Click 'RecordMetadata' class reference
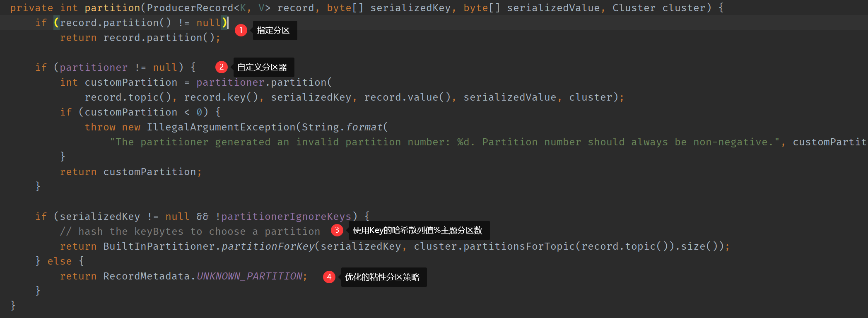This screenshot has height=318, width=868. tap(147, 276)
